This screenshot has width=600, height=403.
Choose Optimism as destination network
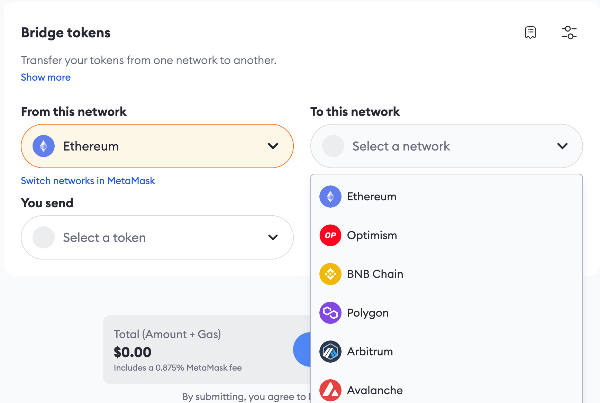click(372, 235)
